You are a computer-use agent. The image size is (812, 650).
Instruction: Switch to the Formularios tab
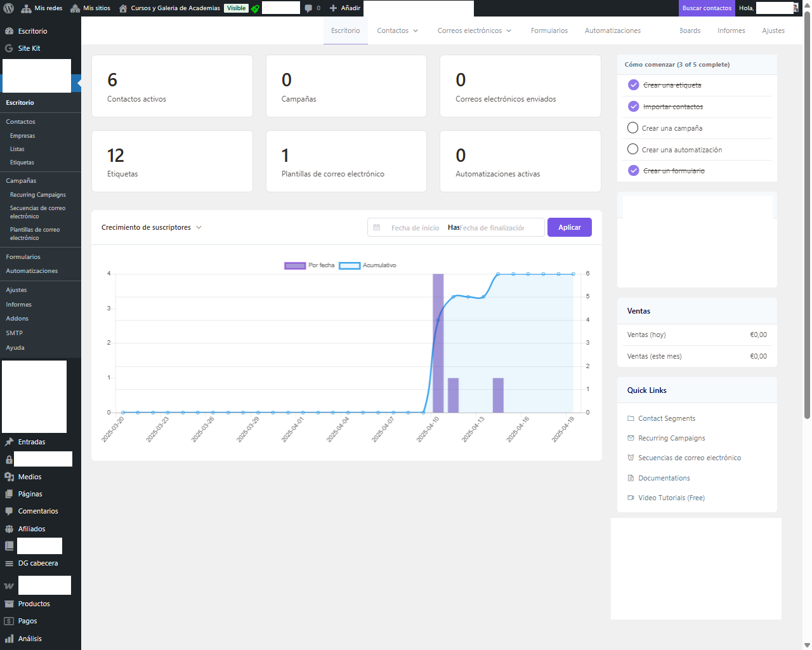(549, 30)
